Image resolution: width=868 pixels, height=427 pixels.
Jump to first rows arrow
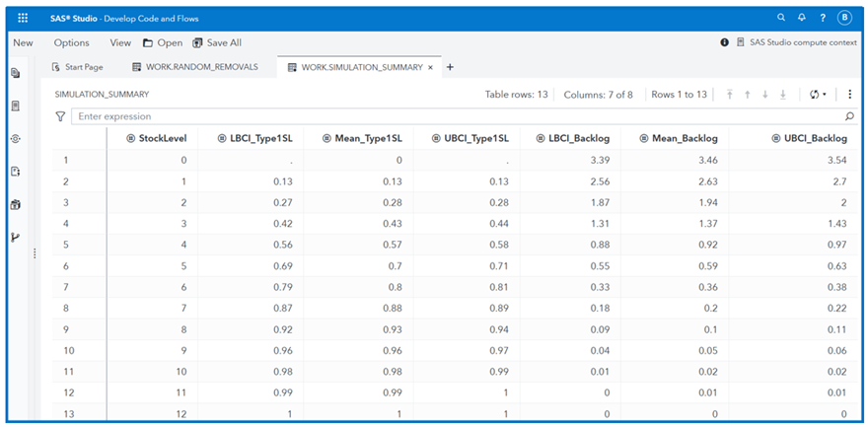click(x=729, y=95)
